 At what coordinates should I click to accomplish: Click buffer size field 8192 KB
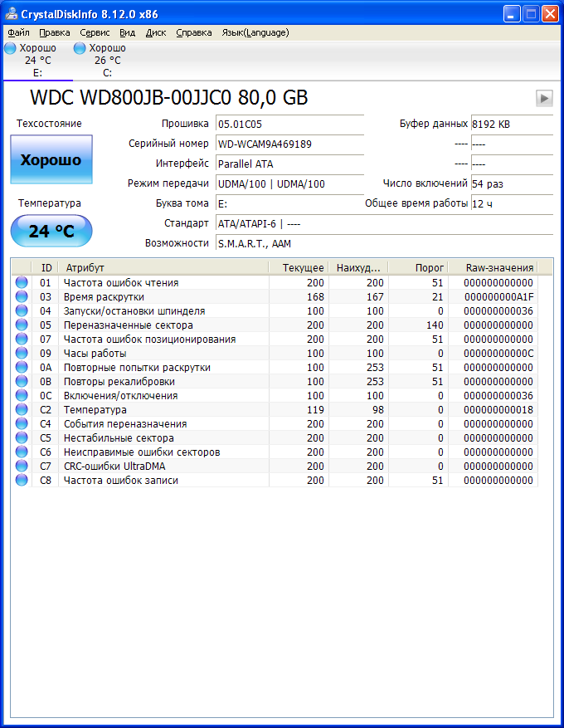pyautogui.click(x=512, y=124)
